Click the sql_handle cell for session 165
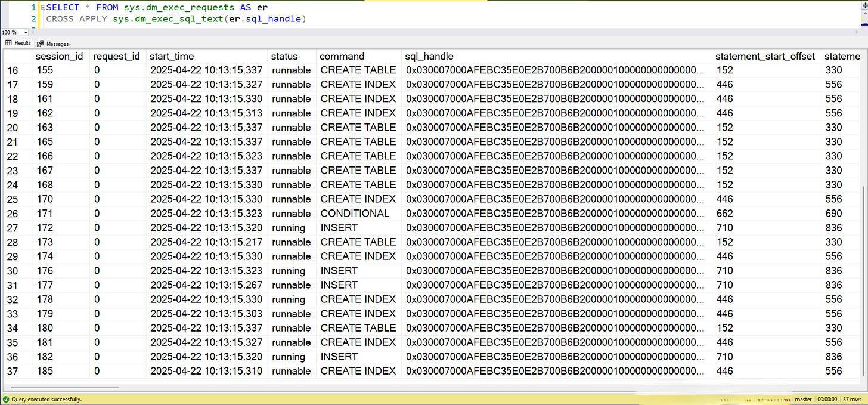 click(557, 142)
